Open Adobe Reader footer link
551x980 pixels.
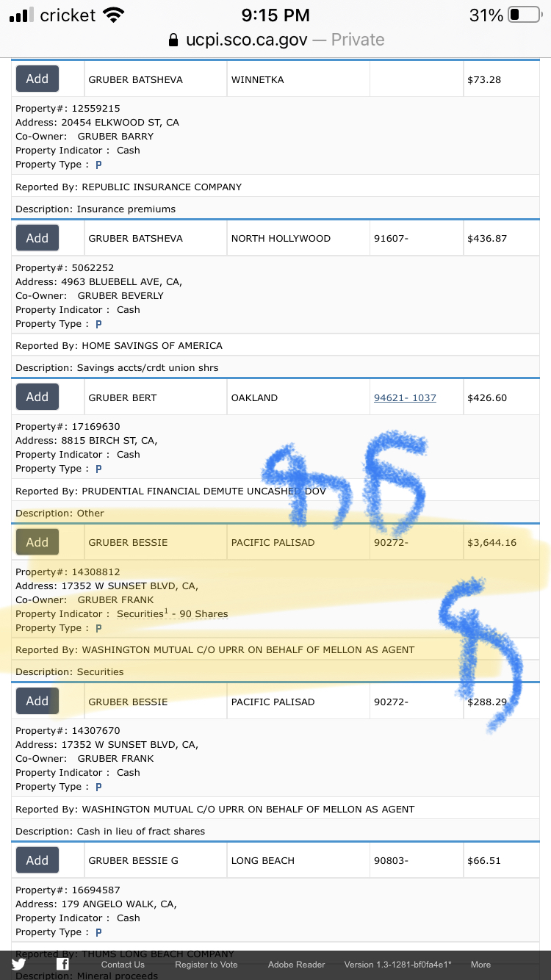pos(296,965)
